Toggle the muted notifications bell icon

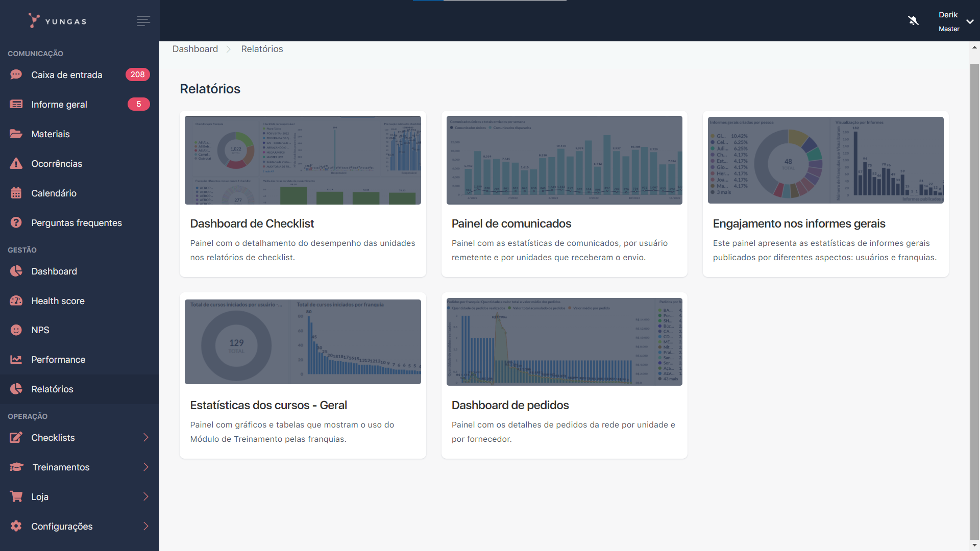913,20
